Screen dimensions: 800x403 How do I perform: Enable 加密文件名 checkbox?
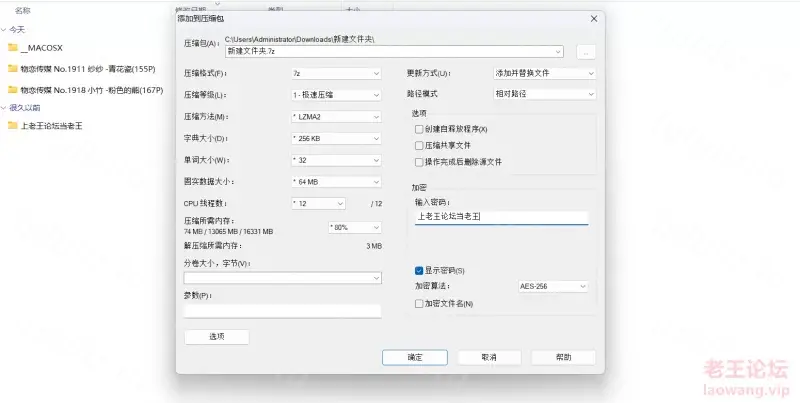(x=419, y=304)
